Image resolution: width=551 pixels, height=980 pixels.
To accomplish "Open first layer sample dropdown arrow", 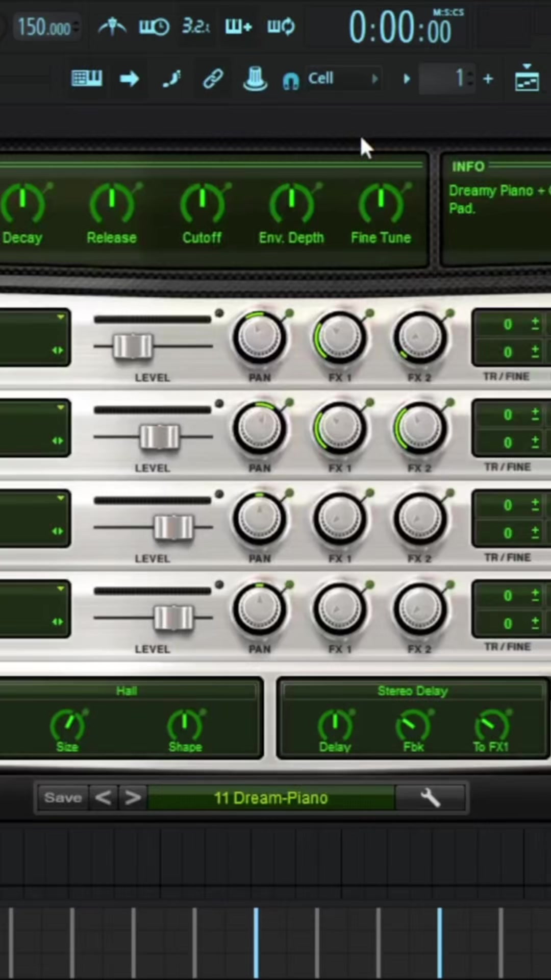I will [61, 317].
